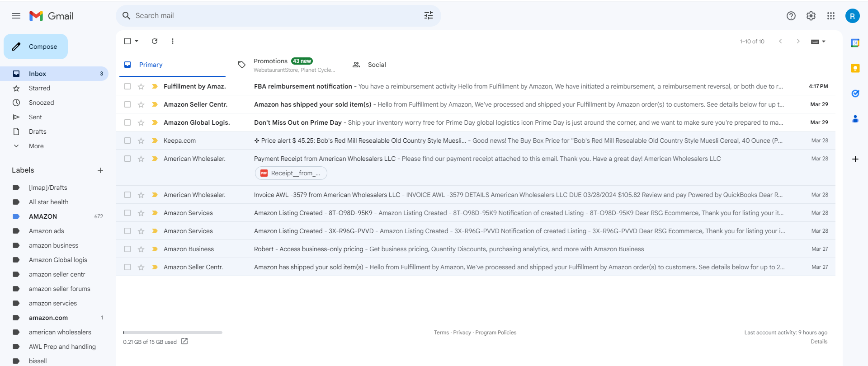868x366 pixels.
Task: Open the AMAZON label
Action: 54,216
